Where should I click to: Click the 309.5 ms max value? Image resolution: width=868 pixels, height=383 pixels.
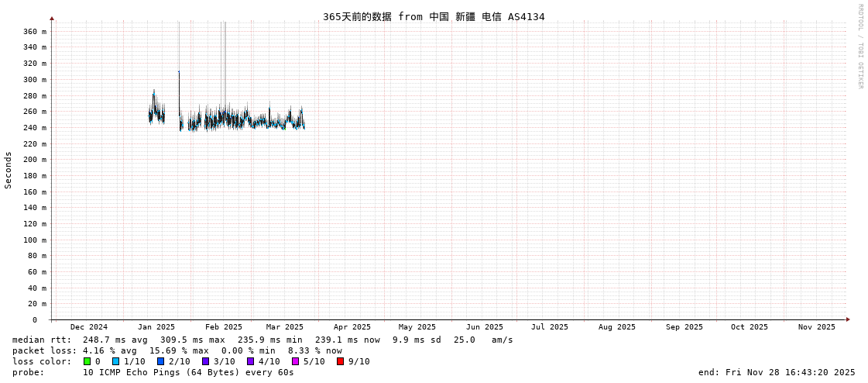[193, 340]
